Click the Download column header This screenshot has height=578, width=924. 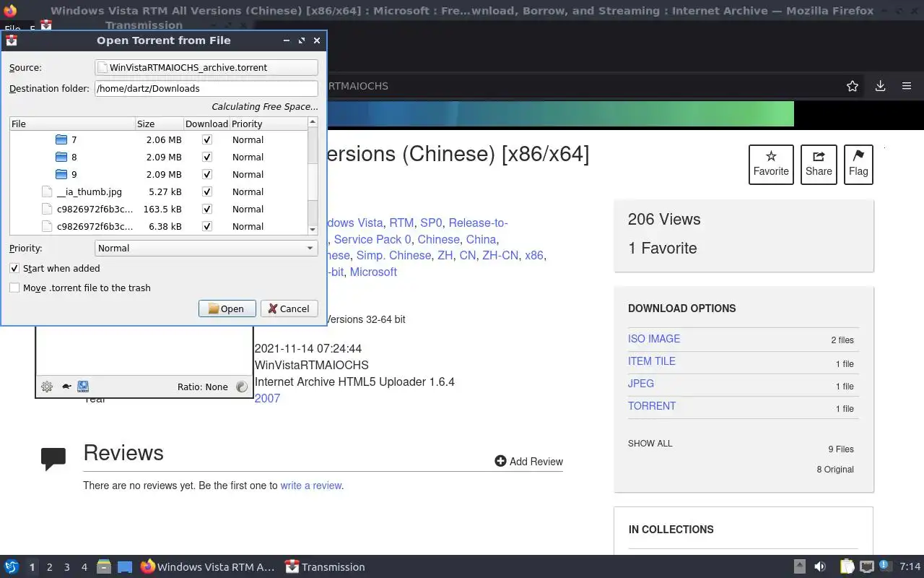pyautogui.click(x=206, y=124)
